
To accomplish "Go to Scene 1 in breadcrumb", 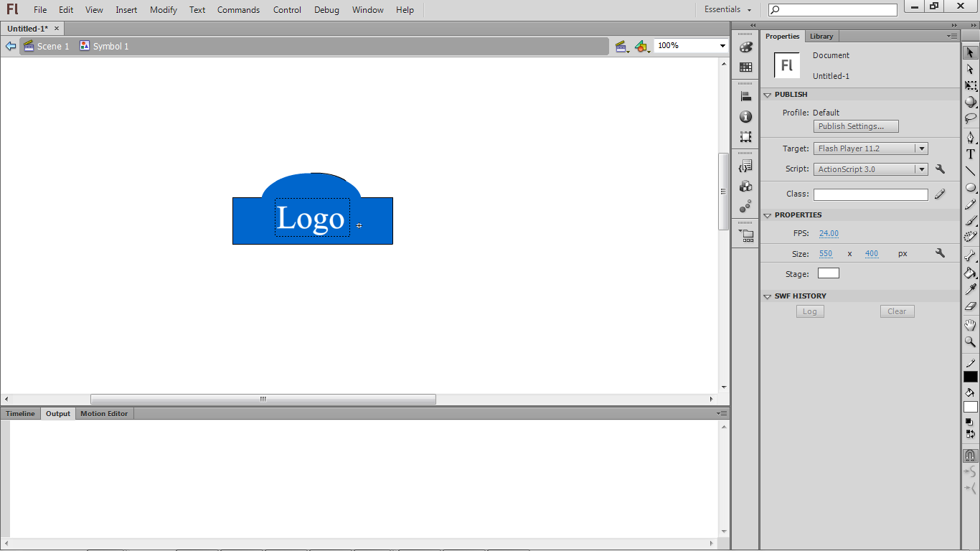I will (47, 46).
